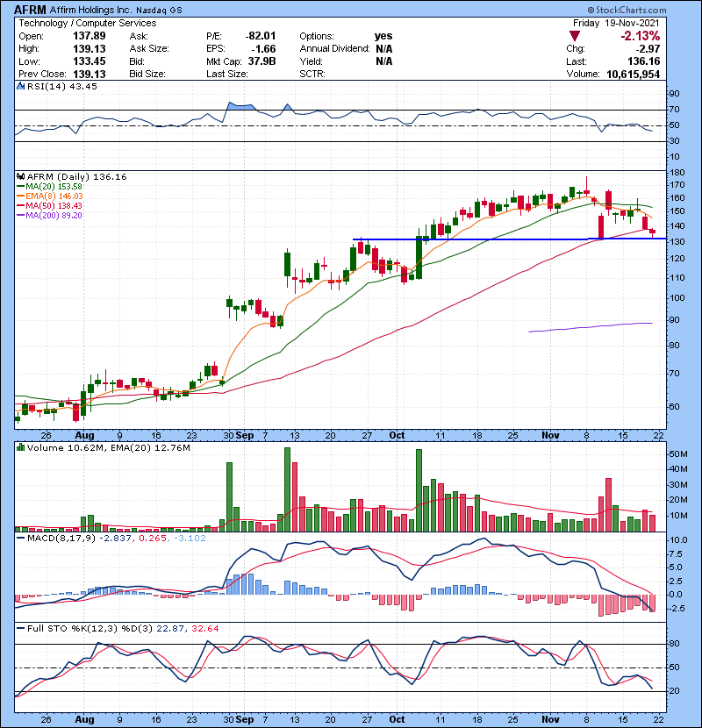This screenshot has width=702, height=728.
Task: Click the candlestick icon before AFRM (Daily)
Action: click(20, 176)
